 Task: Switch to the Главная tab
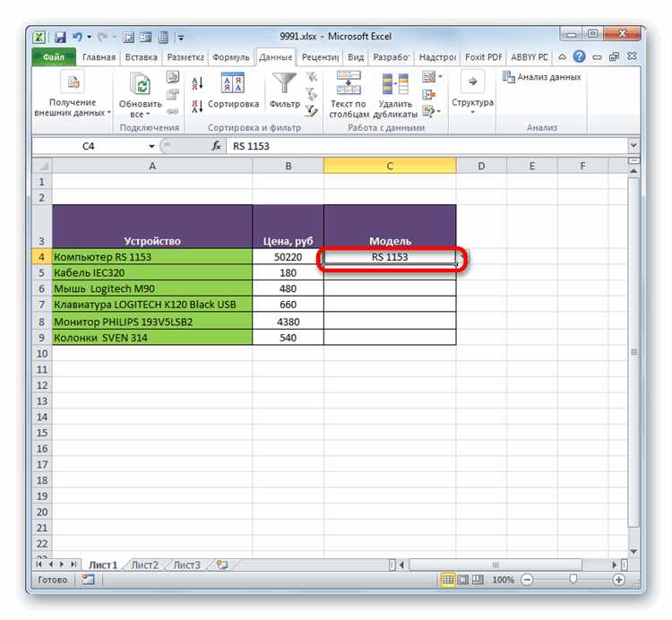point(99,57)
